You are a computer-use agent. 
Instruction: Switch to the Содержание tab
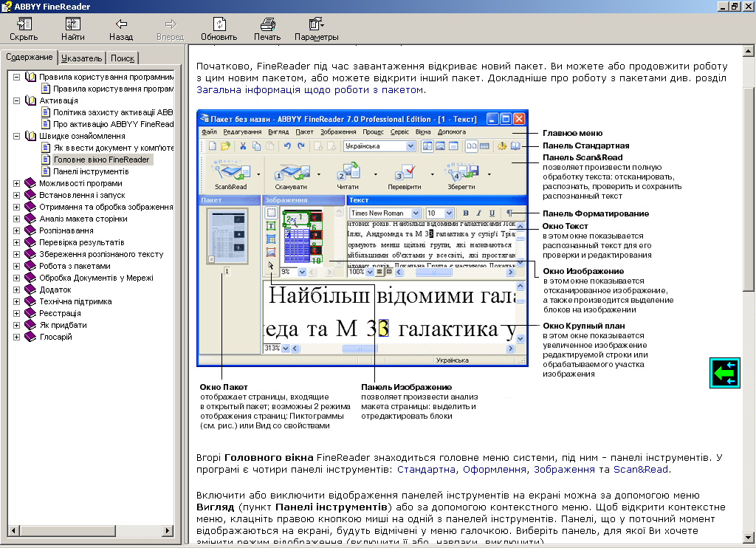point(30,57)
